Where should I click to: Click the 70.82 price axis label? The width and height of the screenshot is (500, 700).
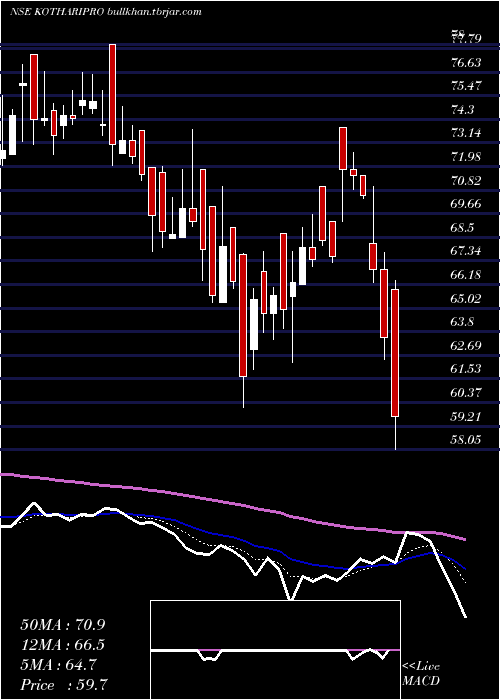coord(466,181)
